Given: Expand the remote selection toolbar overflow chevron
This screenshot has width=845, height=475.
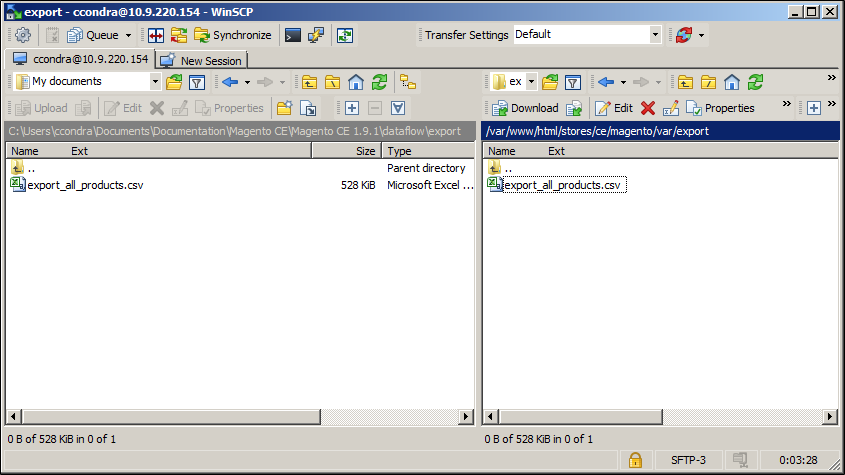Looking at the screenshot, I should point(832,104).
